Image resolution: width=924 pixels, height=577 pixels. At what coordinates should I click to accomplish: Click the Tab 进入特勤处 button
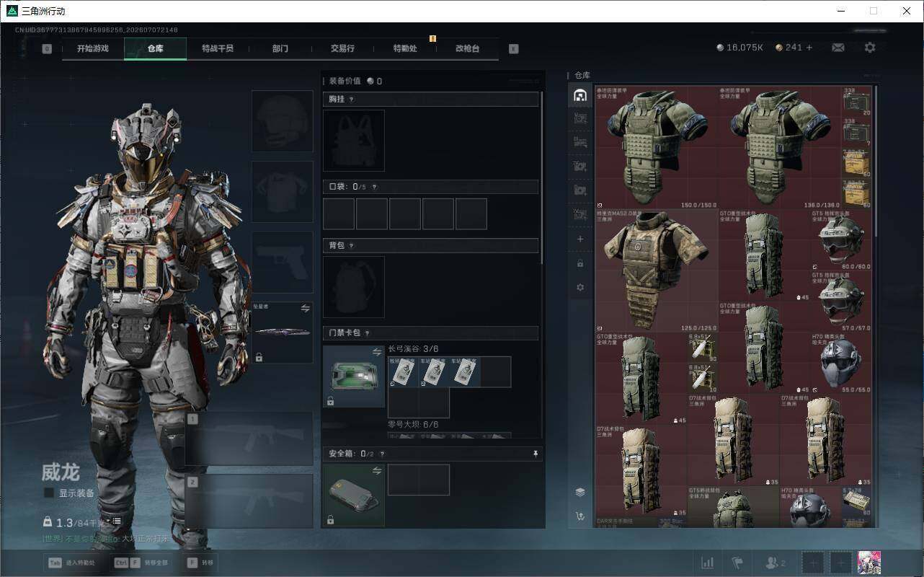(71, 563)
